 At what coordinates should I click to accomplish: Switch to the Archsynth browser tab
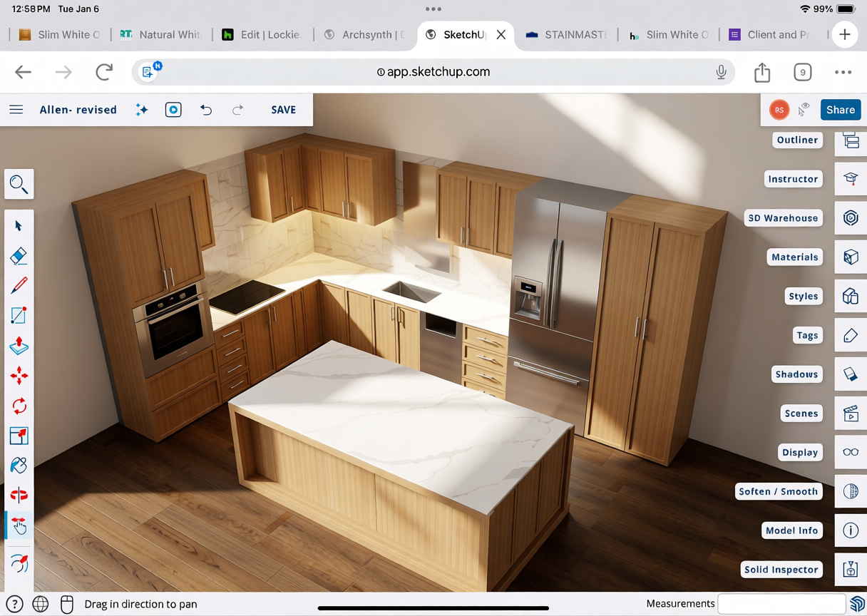click(364, 35)
